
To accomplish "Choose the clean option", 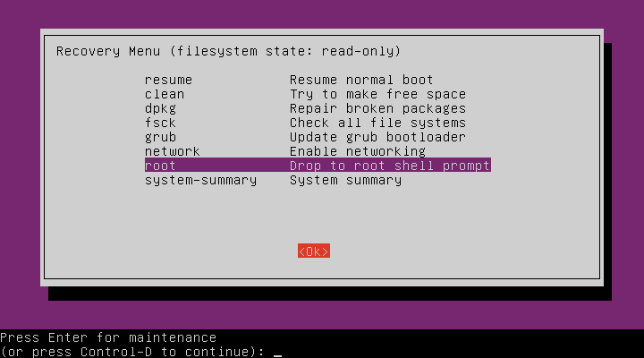I will point(165,94).
